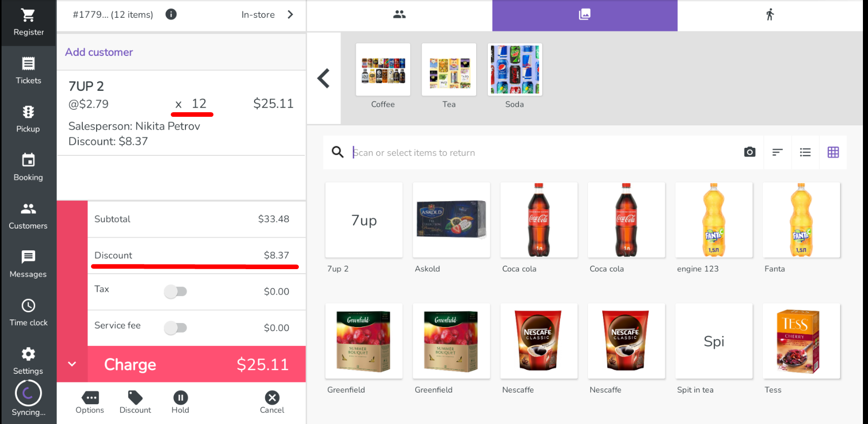Switch to the customers tab at top
Screen dimensions: 868x424
coord(399,15)
